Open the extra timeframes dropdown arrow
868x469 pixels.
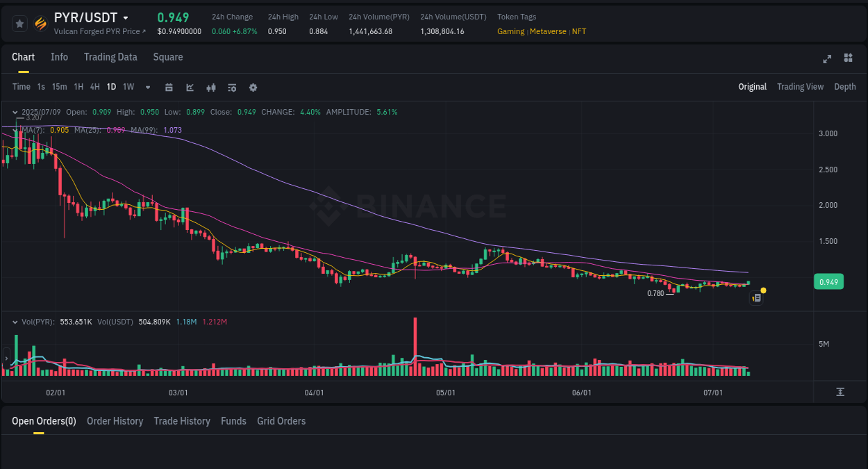pyautogui.click(x=147, y=87)
